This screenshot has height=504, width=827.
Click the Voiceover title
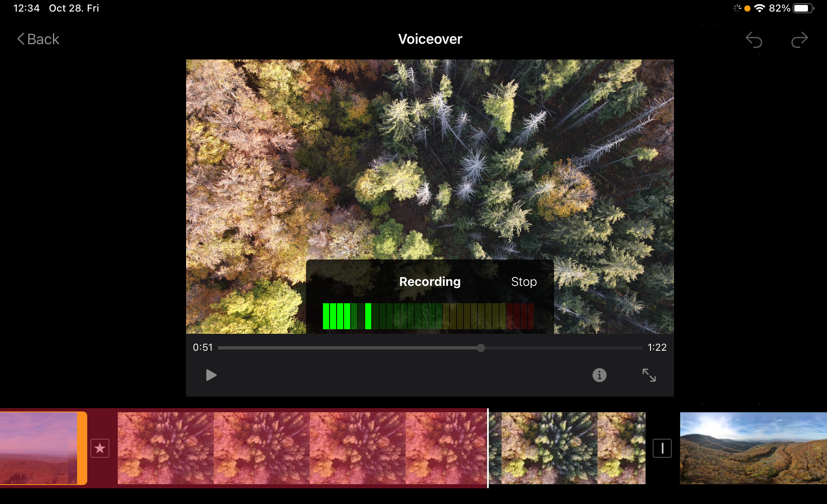point(430,39)
